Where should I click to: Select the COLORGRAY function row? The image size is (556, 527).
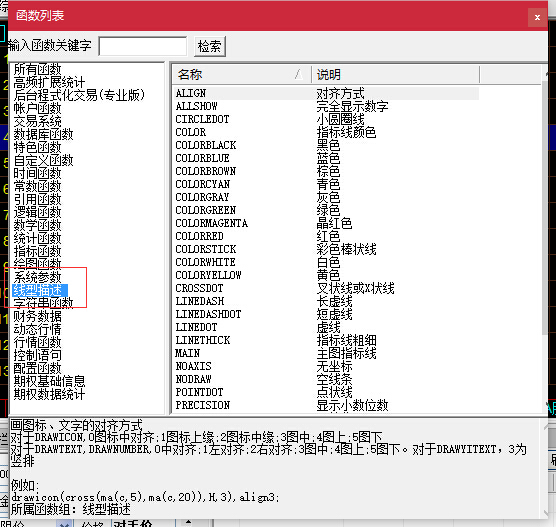326,197
